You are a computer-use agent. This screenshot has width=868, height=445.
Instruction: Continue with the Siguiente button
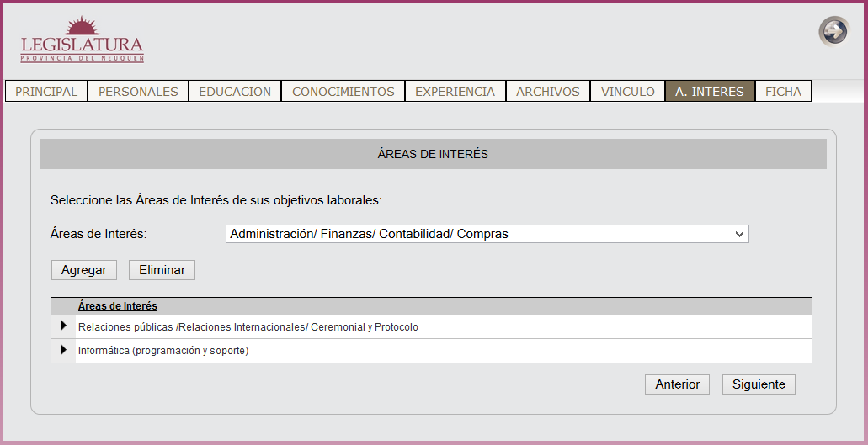click(759, 384)
